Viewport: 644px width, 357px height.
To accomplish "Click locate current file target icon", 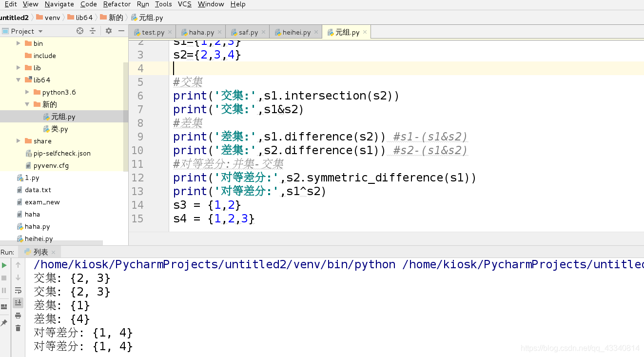I will 80,31.
